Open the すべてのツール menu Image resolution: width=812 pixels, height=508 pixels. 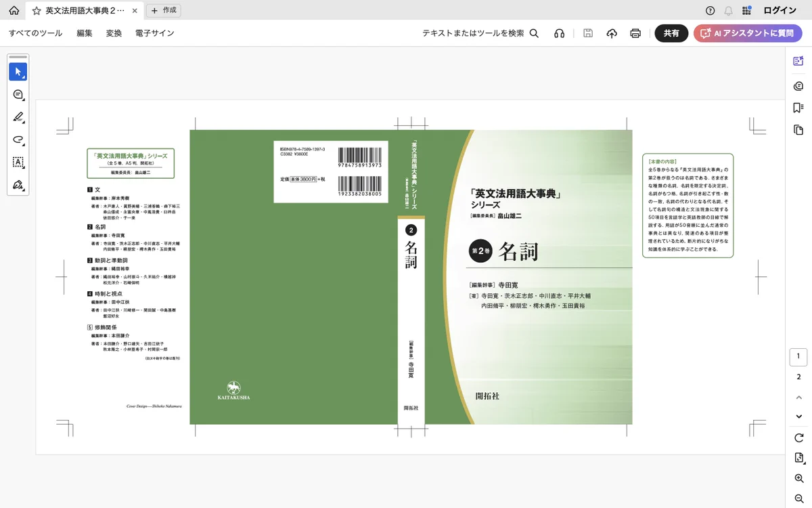pyautogui.click(x=35, y=33)
